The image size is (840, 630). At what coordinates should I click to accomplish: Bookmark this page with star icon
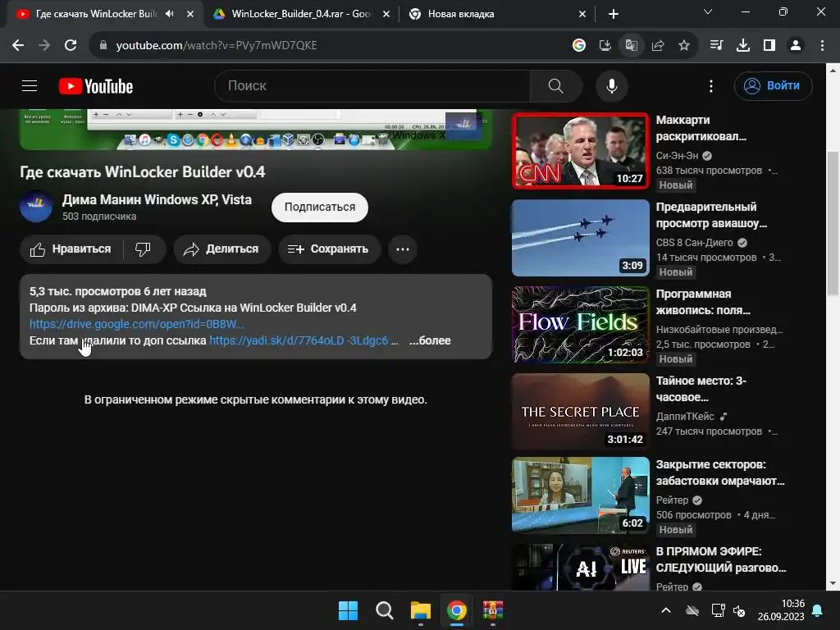click(684, 46)
